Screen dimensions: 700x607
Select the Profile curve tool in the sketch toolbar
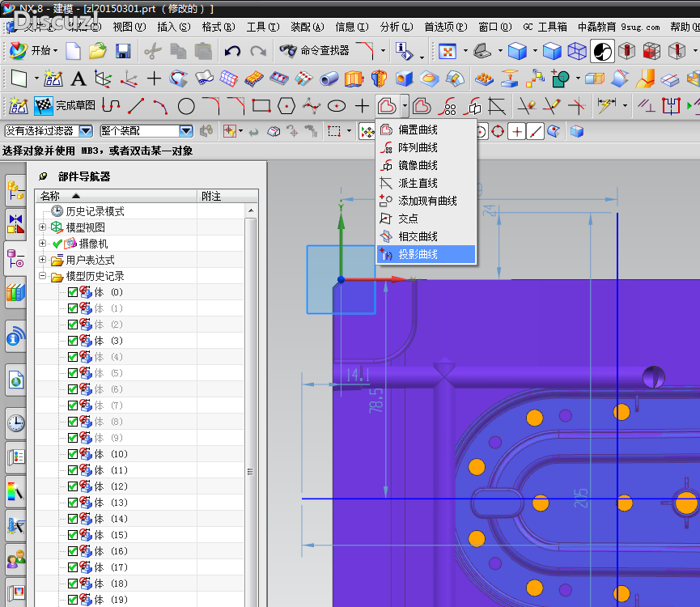click(x=111, y=106)
